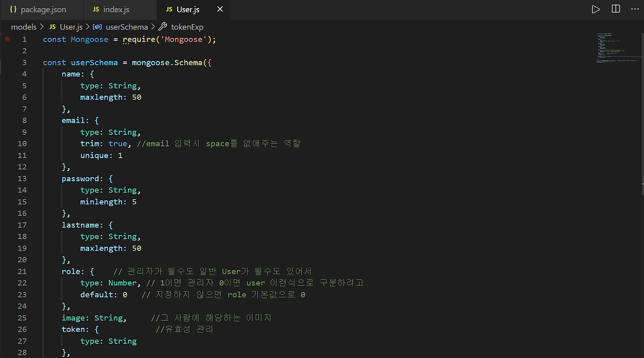Remove the red breakpoint on line 1
644x358 pixels.
pos(7,38)
